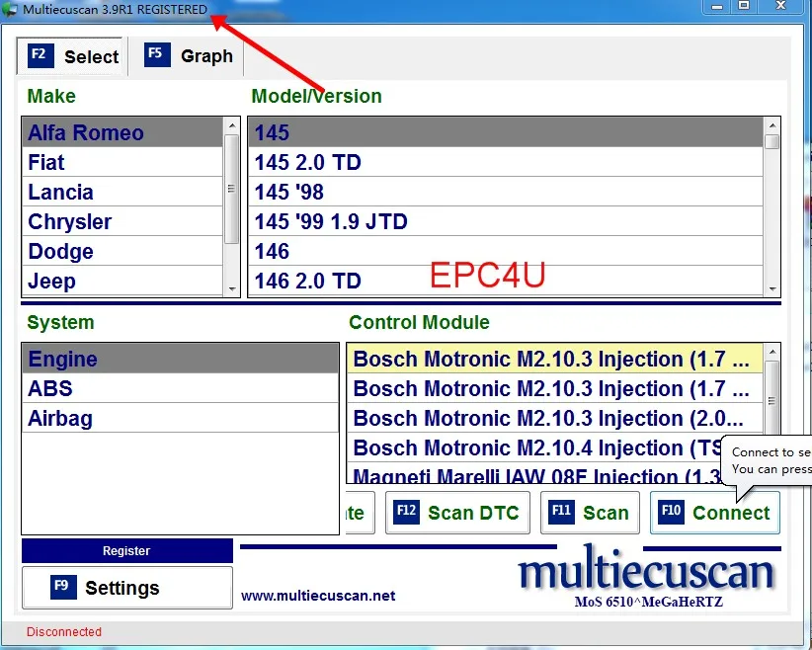Image resolution: width=812 pixels, height=650 pixels.
Task: Click the F10 icon on Connect button
Action: 671,512
